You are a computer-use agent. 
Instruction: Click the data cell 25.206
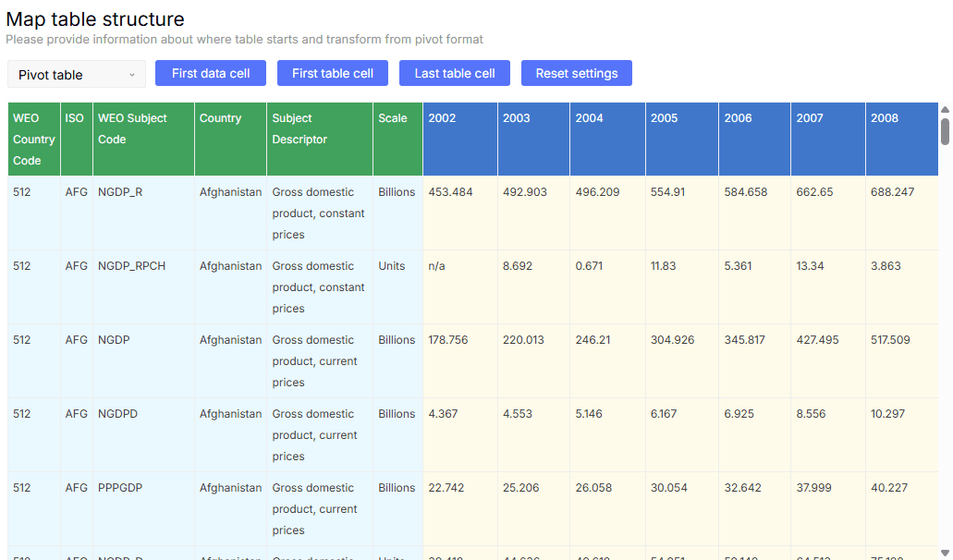click(x=533, y=509)
